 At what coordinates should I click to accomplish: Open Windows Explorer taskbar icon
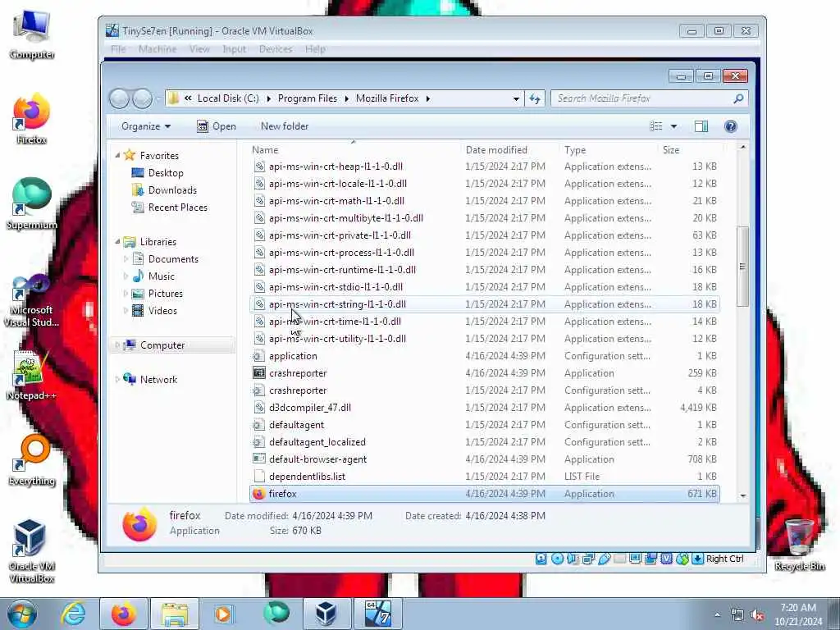tap(175, 614)
